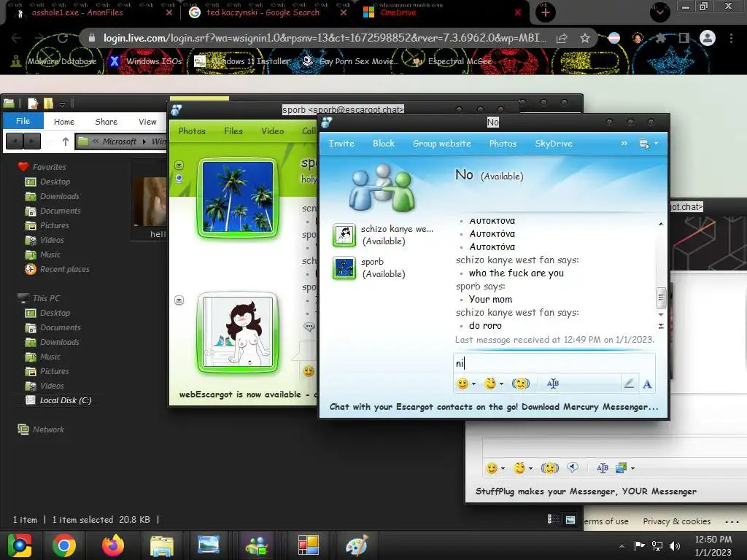Viewport: 747px width, 560px height.
Task: Show more toolbar commands (») in No chat
Action: 624,144
